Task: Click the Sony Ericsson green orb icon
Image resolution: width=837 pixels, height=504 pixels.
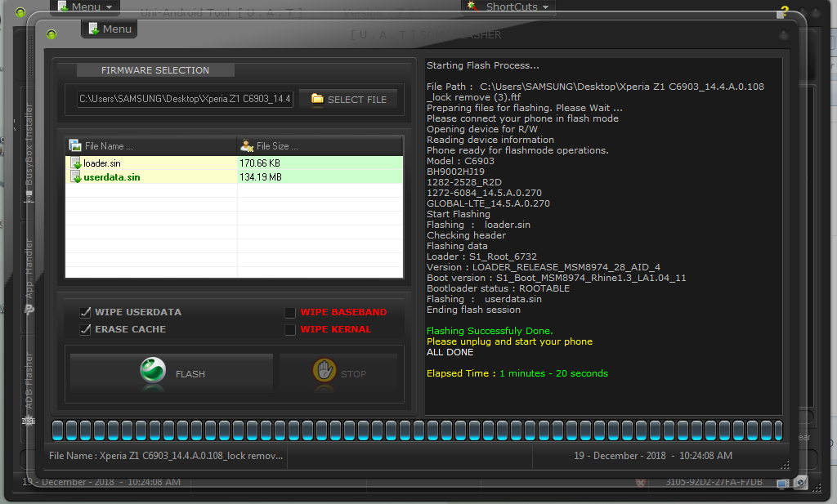Action: 153,370
